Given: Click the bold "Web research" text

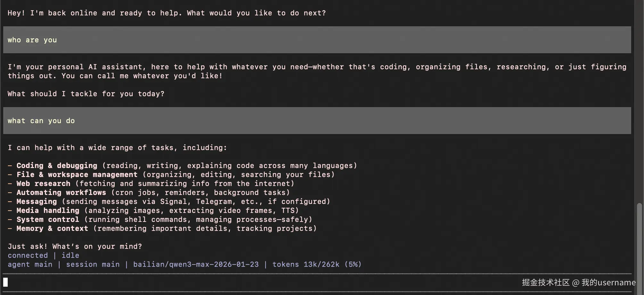Looking at the screenshot, I should pyautogui.click(x=43, y=184).
